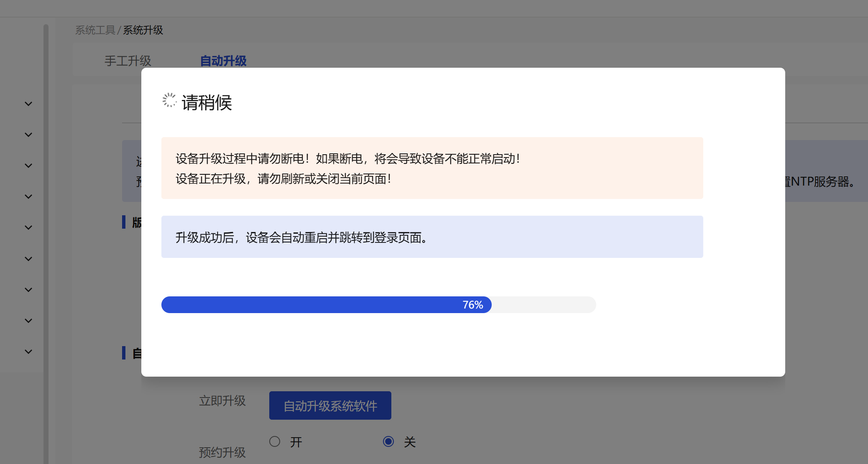Click the 76% upgrade progress bar
Viewport: 868px width, 464px height.
click(x=379, y=305)
